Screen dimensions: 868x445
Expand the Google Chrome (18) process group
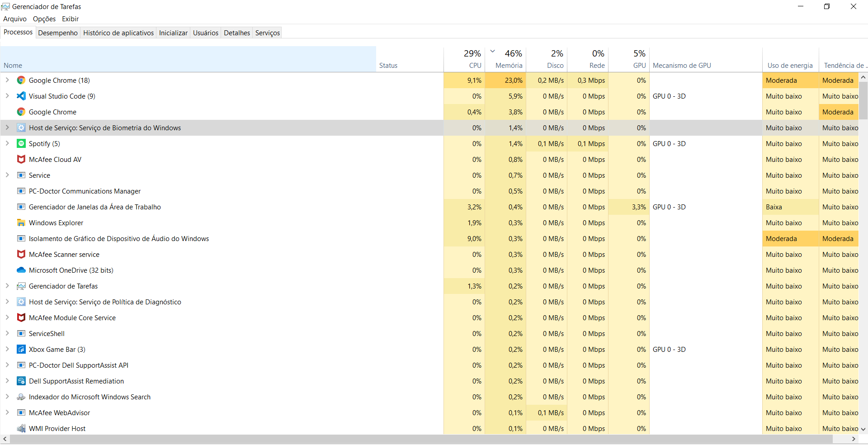[x=7, y=80]
